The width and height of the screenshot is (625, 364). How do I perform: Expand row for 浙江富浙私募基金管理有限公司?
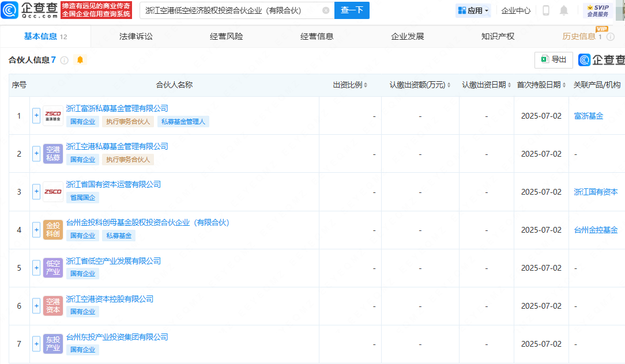(x=36, y=116)
